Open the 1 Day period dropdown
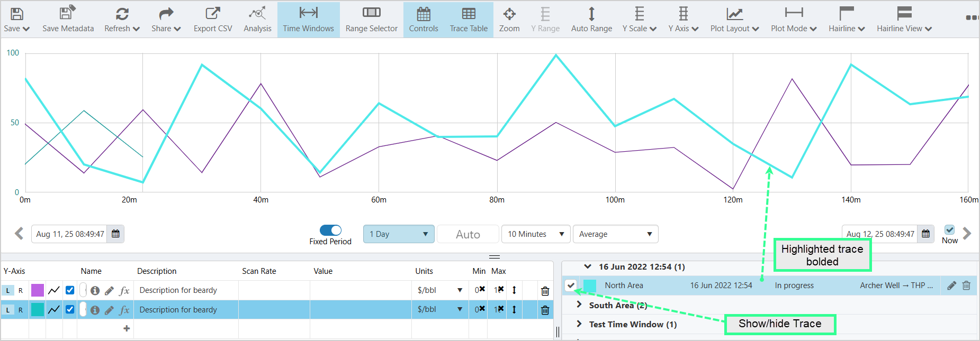980x341 pixels. coord(399,234)
